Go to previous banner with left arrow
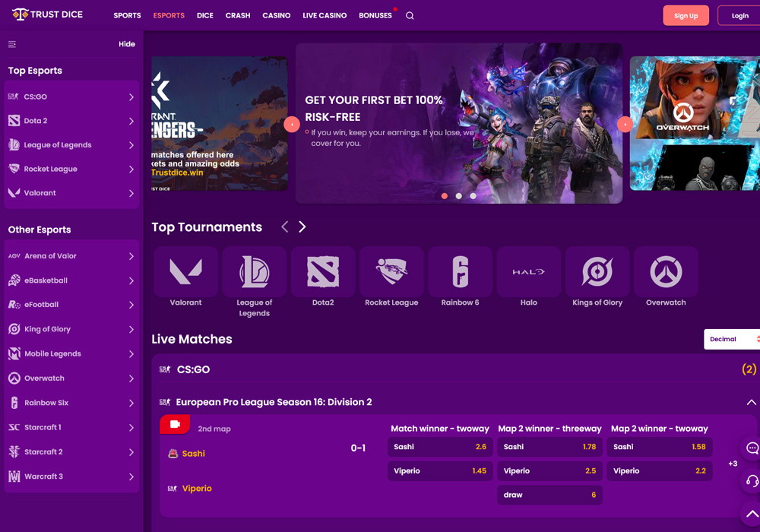This screenshot has height=532, width=760. tap(292, 125)
